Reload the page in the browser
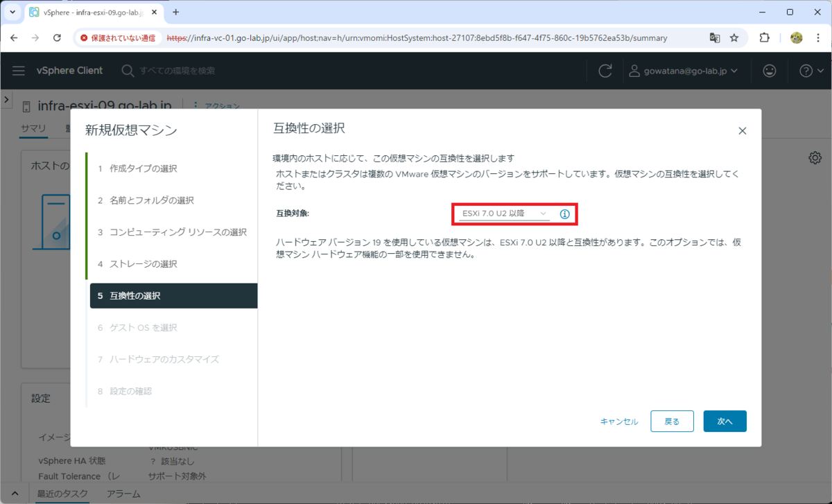 click(57, 37)
